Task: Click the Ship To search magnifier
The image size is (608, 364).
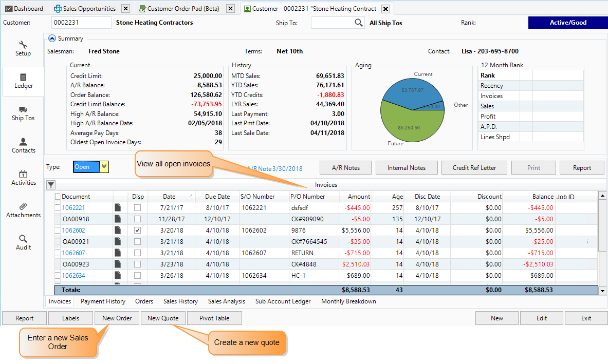Action: pos(358,23)
